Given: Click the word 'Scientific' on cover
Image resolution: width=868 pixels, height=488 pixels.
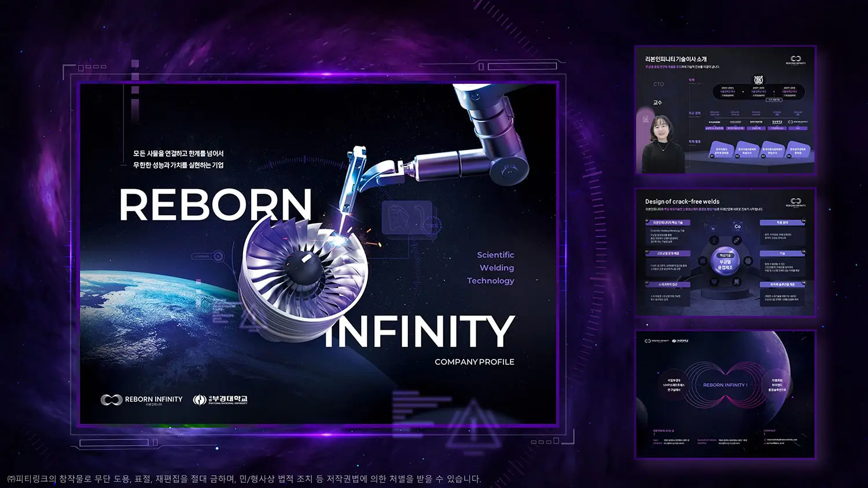Looking at the screenshot, I should pyautogui.click(x=495, y=255).
